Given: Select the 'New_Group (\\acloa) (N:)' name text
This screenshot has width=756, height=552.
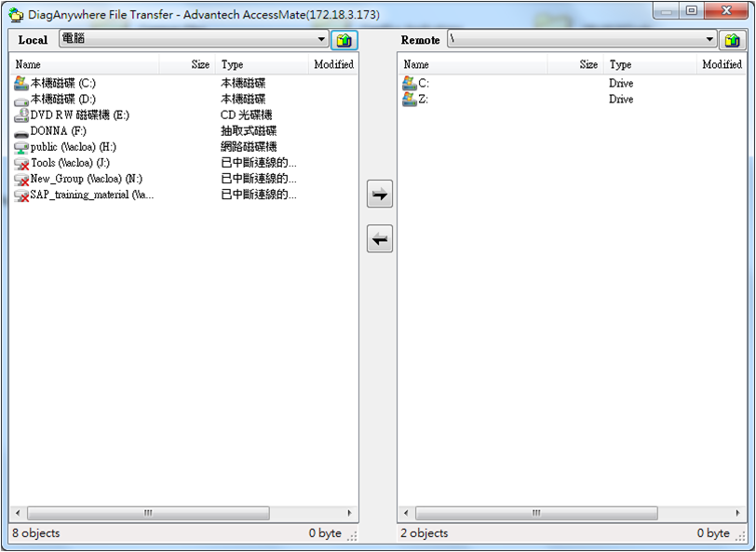Looking at the screenshot, I should tap(87, 179).
